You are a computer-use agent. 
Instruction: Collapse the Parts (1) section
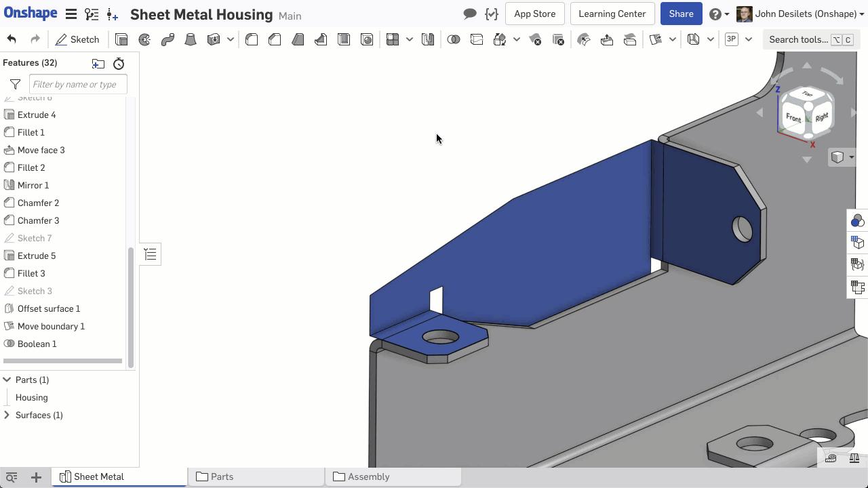(6, 380)
